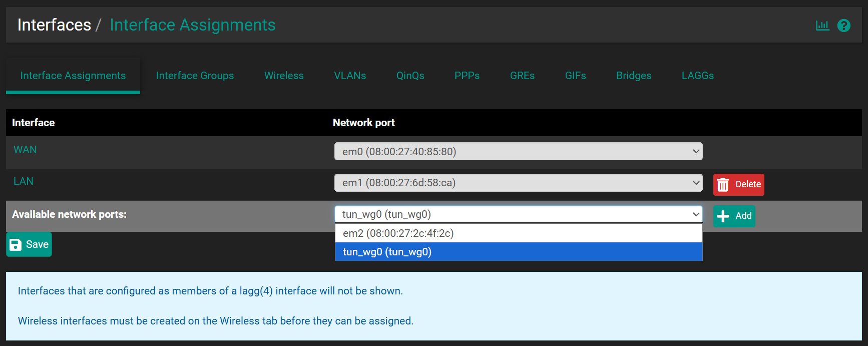Open the help question mark icon

click(844, 26)
